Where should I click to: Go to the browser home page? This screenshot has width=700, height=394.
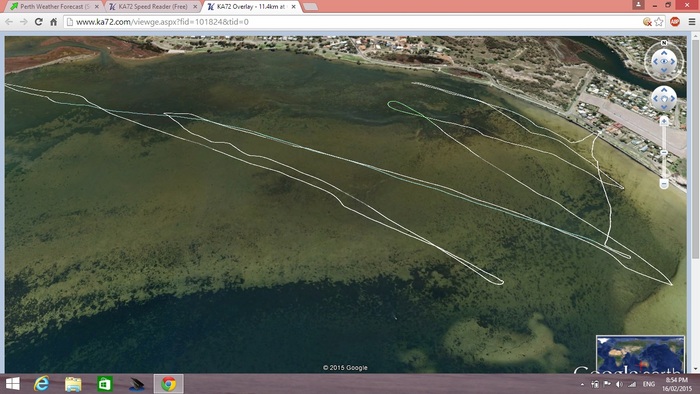(54, 21)
